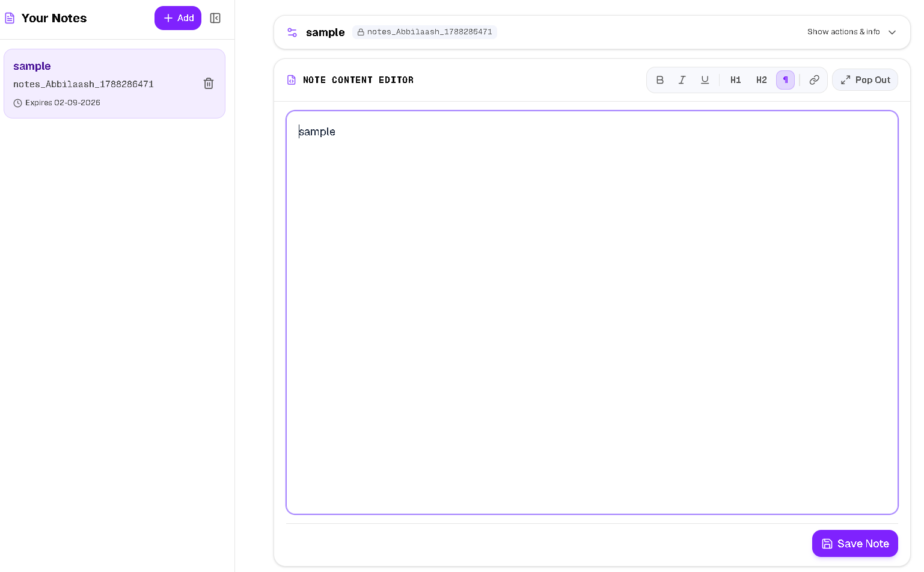Apply H2 heading style
924x572 pixels.
click(x=761, y=80)
